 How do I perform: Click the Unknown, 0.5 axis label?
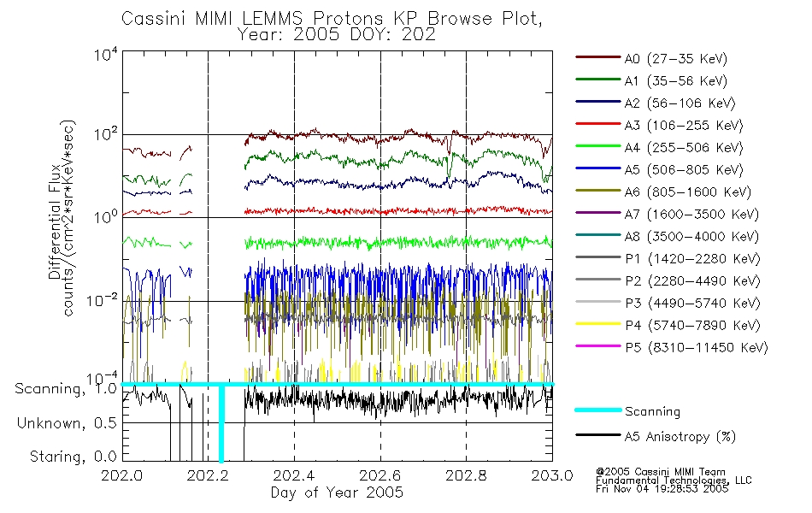click(67, 423)
